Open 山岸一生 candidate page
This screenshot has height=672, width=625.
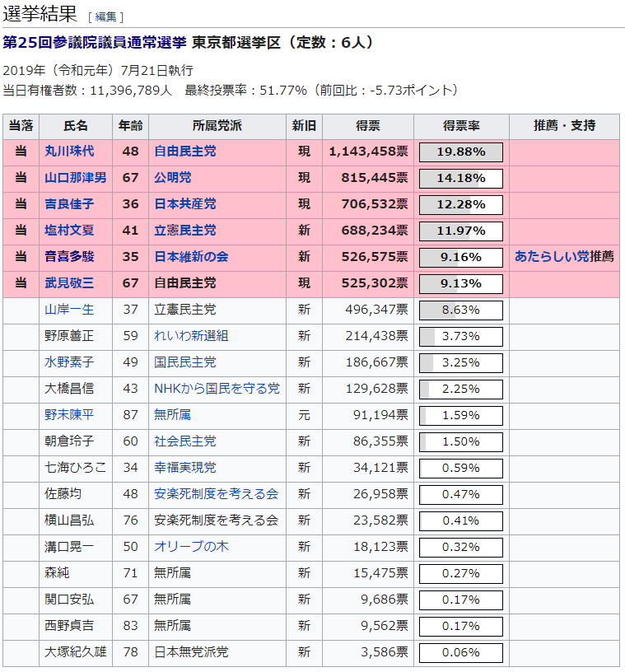pyautogui.click(x=69, y=310)
